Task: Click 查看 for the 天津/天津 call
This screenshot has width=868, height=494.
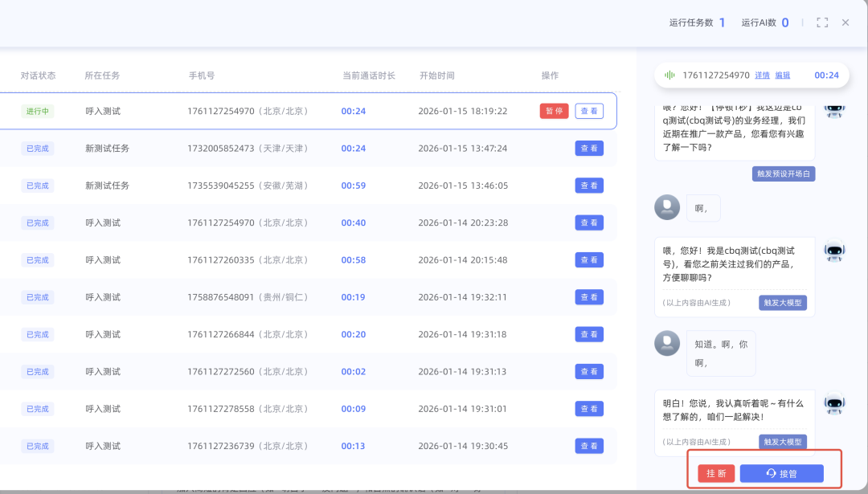Action: pos(589,149)
